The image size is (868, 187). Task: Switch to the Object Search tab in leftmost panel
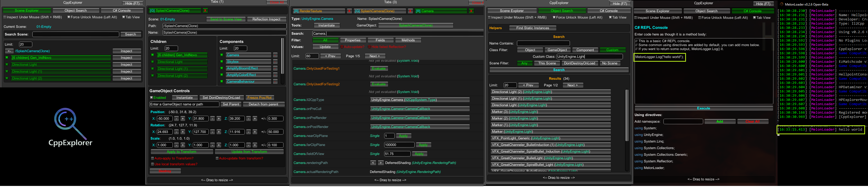pyautogui.click(x=76, y=11)
